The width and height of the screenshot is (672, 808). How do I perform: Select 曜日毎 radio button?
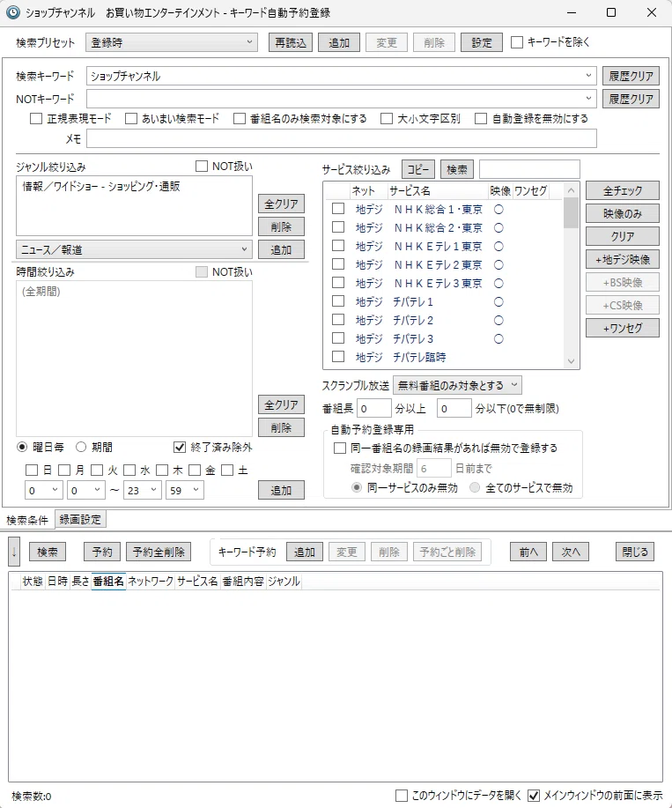(22, 447)
